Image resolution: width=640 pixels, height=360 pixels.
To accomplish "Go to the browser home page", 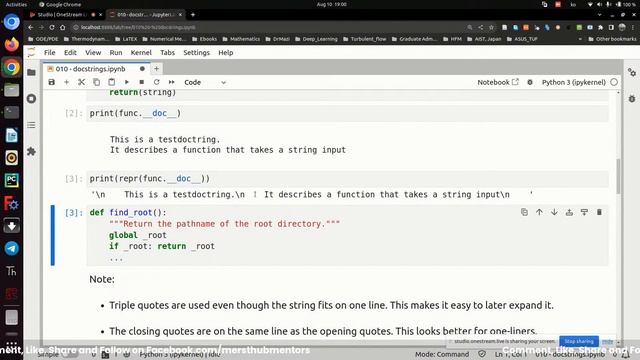I will (x=62, y=27).
